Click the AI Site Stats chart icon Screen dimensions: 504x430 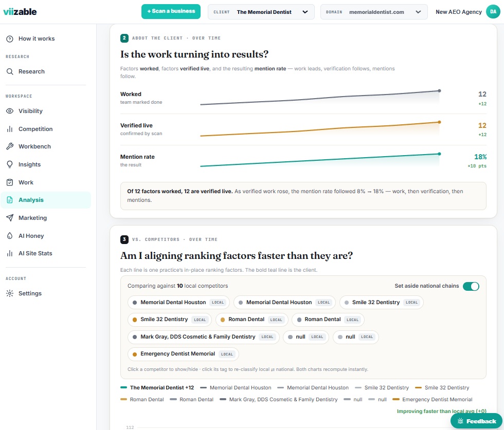point(10,253)
